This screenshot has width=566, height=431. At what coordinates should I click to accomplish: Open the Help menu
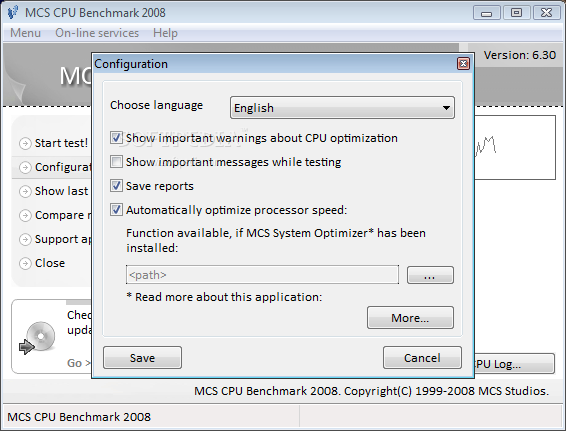165,33
